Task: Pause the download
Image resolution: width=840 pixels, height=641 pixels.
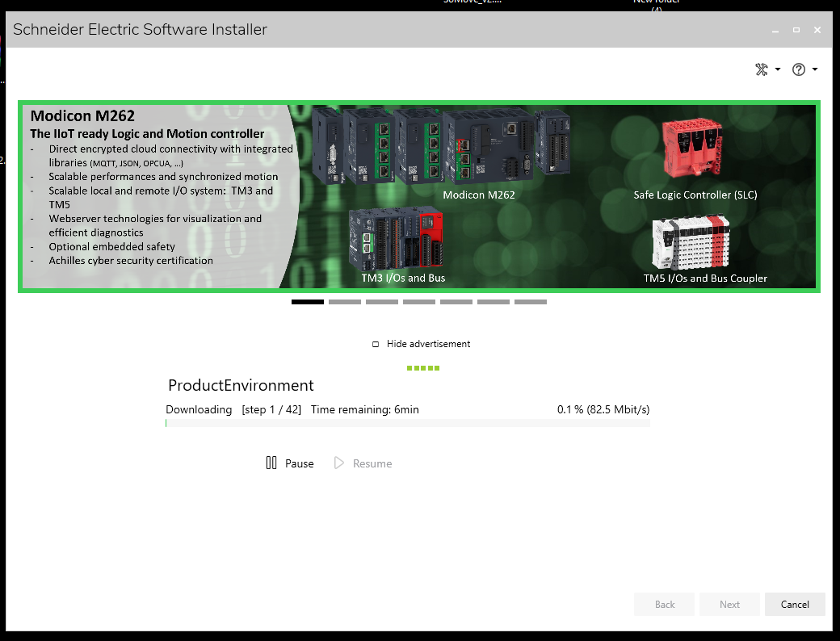Action: (290, 463)
